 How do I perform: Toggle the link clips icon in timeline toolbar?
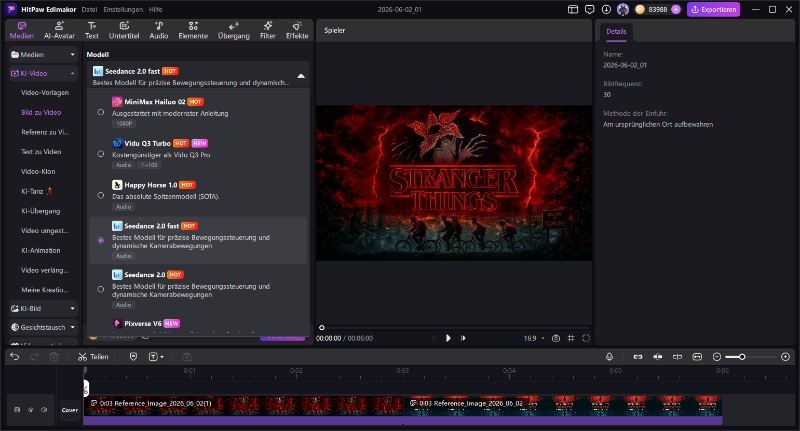(638, 357)
